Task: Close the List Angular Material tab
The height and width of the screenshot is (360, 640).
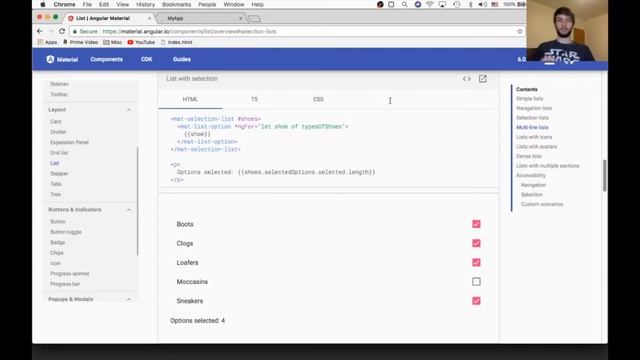Action: pos(149,18)
